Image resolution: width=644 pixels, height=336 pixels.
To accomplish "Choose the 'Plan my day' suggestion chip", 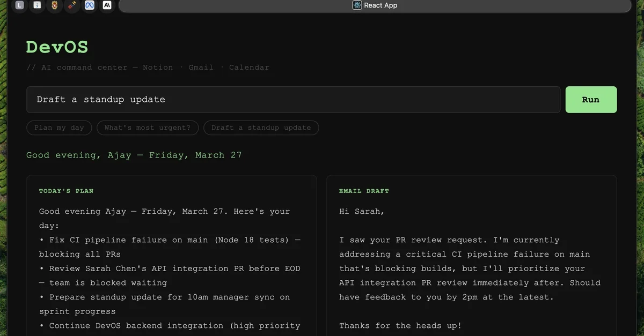I will coord(59,128).
